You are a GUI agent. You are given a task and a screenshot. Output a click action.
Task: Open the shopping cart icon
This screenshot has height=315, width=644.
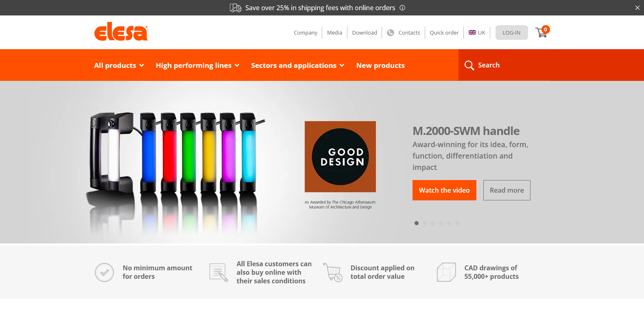[x=541, y=33]
